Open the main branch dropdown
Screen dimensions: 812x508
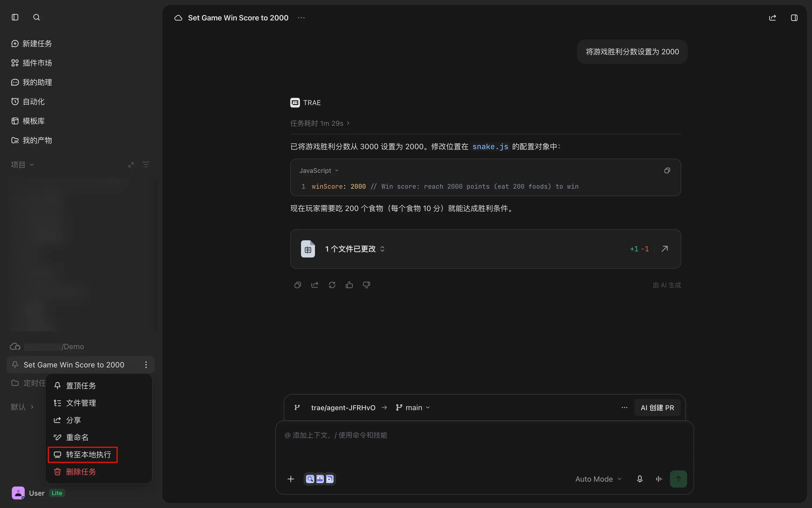pyautogui.click(x=413, y=407)
